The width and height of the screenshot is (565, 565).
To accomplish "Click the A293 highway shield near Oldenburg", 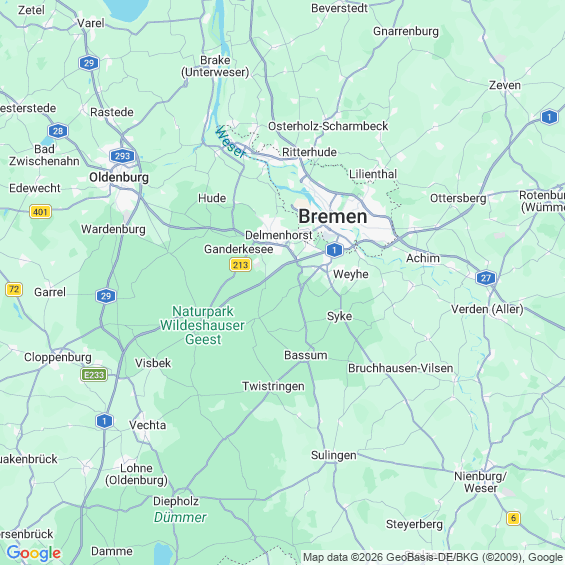I will (122, 156).
